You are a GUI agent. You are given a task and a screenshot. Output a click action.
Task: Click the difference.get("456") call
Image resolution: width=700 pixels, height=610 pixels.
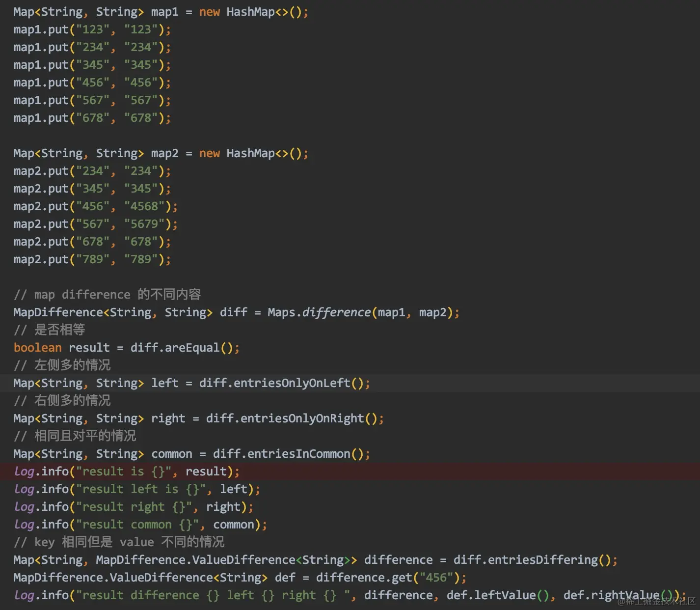tap(387, 578)
